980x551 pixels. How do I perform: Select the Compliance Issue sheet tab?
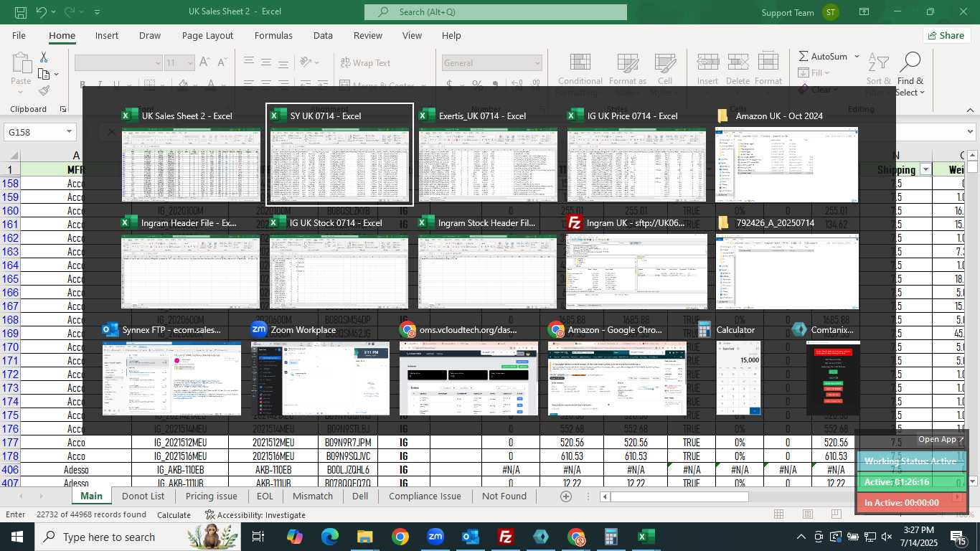[x=425, y=496]
